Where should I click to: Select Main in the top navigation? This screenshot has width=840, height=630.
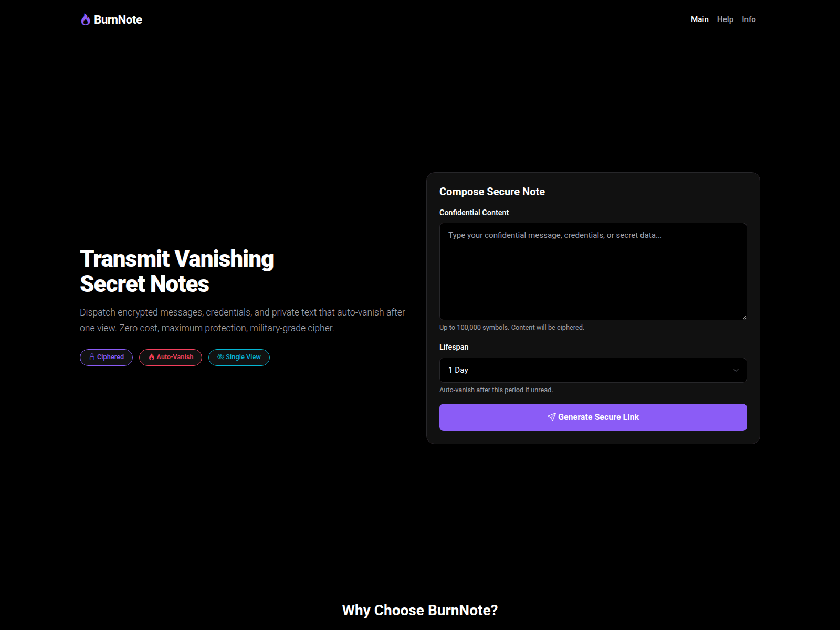tap(699, 19)
